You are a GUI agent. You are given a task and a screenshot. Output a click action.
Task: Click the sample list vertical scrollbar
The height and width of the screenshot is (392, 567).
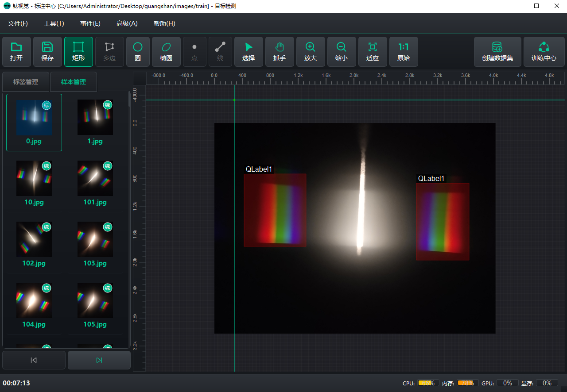pyautogui.click(x=129, y=100)
